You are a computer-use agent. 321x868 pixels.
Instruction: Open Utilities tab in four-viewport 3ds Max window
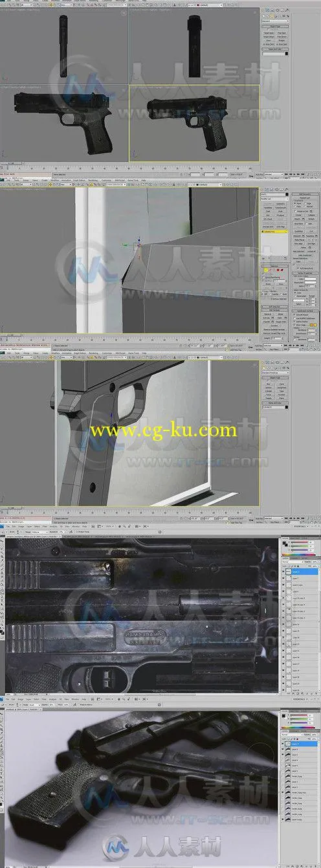pos(287,10)
